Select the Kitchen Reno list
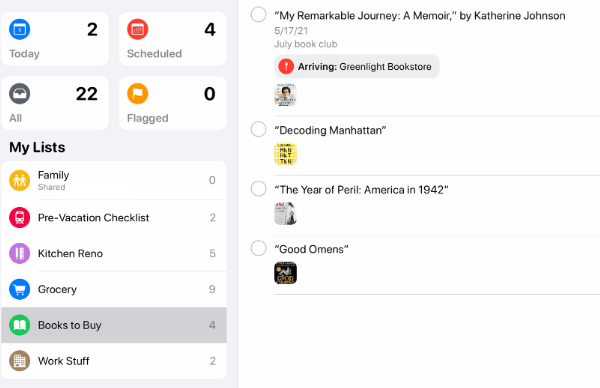This screenshot has height=388, width=600. (x=114, y=253)
